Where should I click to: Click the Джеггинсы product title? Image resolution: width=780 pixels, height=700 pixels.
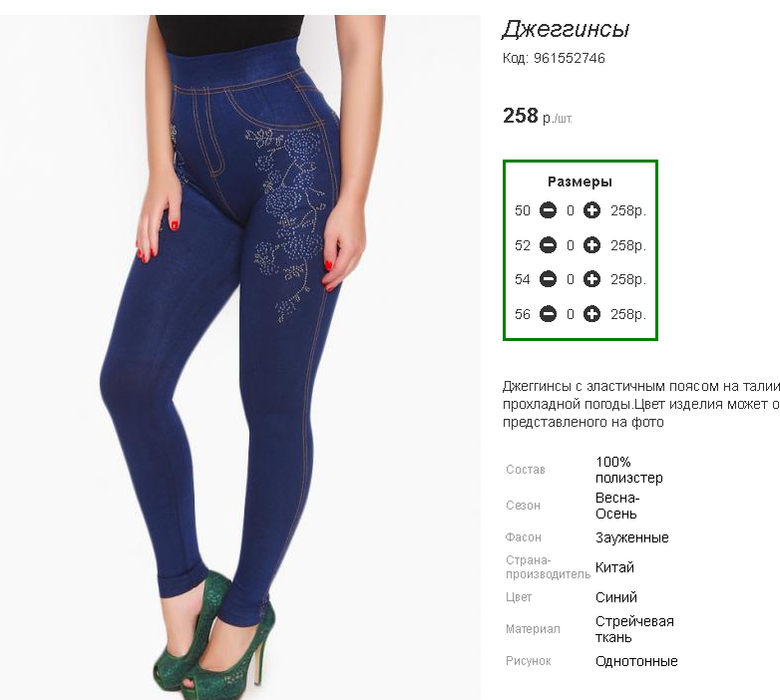567,29
